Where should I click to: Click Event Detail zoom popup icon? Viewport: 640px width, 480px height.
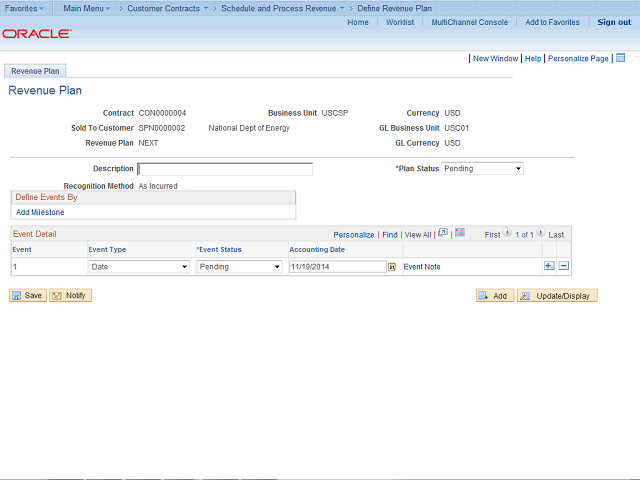pos(443,233)
